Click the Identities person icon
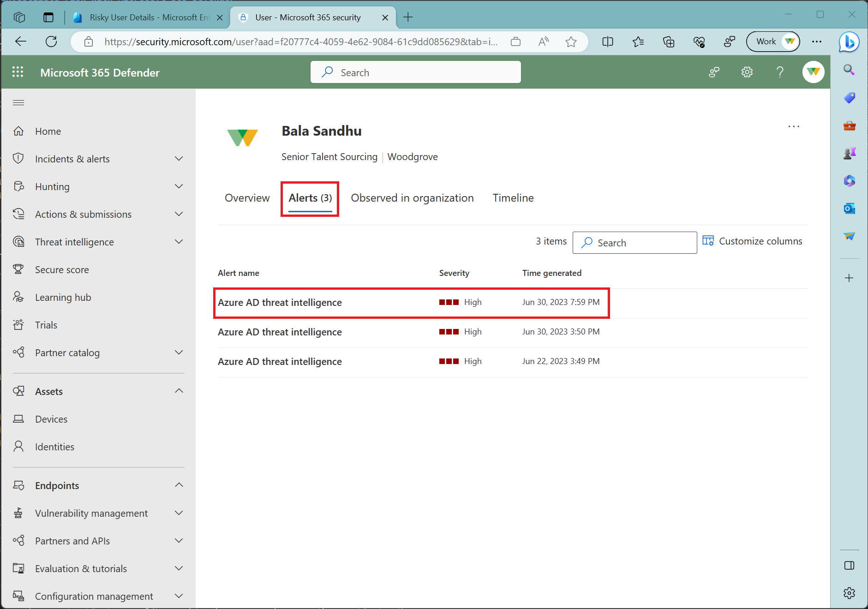This screenshot has width=868, height=609. 18,447
